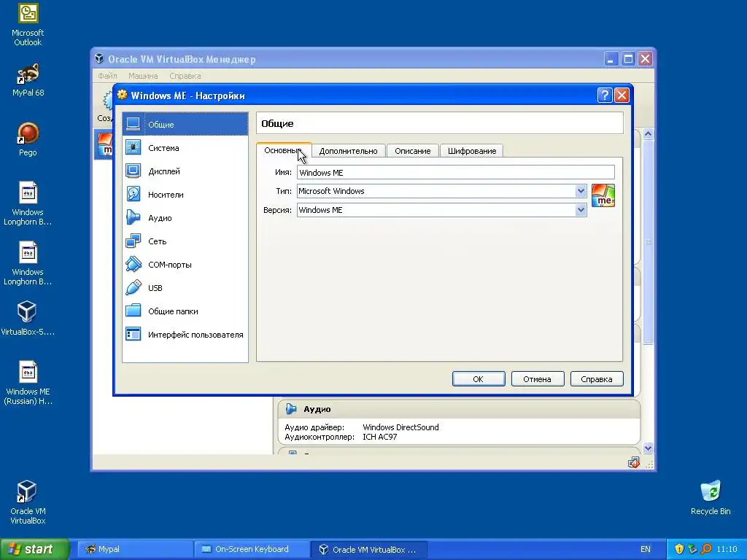Screen dimensions: 747x560
Task: Click the Отмена button
Action: [x=538, y=379]
